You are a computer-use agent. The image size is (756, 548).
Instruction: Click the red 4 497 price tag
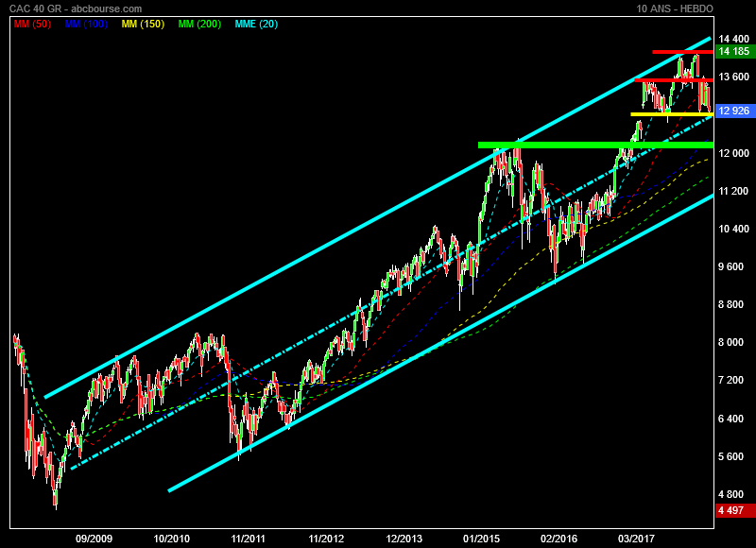point(735,510)
